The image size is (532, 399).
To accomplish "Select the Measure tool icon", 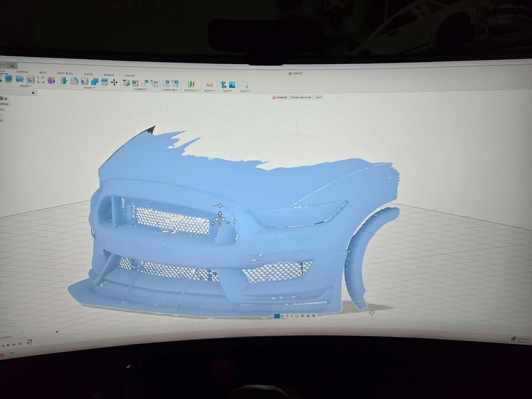I will [210, 85].
